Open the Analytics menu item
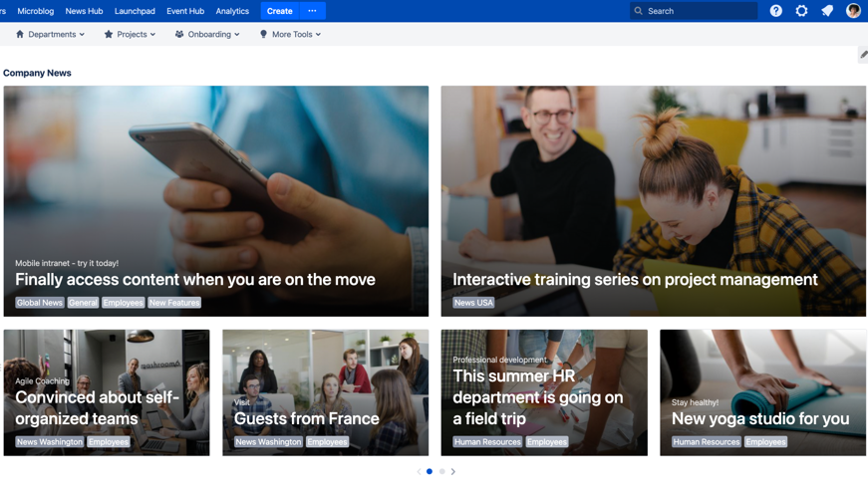 (232, 11)
